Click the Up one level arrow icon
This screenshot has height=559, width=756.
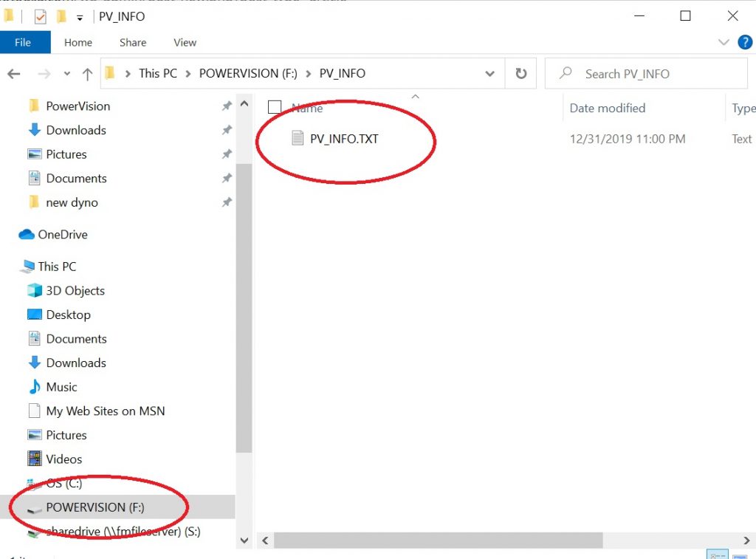(x=87, y=74)
